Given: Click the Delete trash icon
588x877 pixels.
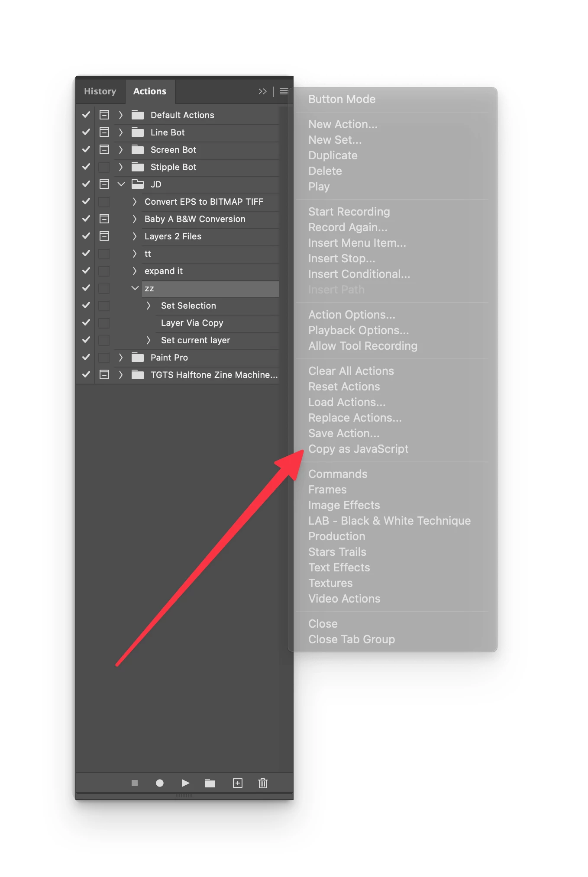Looking at the screenshot, I should click(x=263, y=783).
